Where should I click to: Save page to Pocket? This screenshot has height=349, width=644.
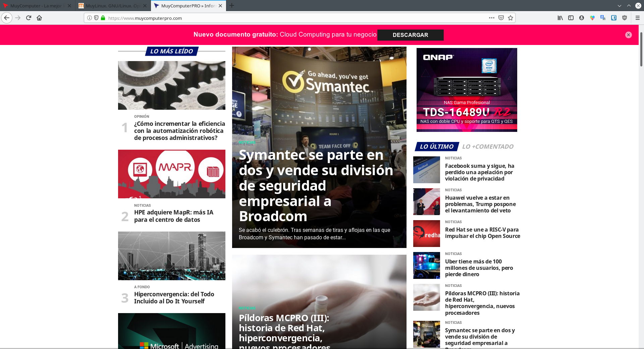pos(501,18)
